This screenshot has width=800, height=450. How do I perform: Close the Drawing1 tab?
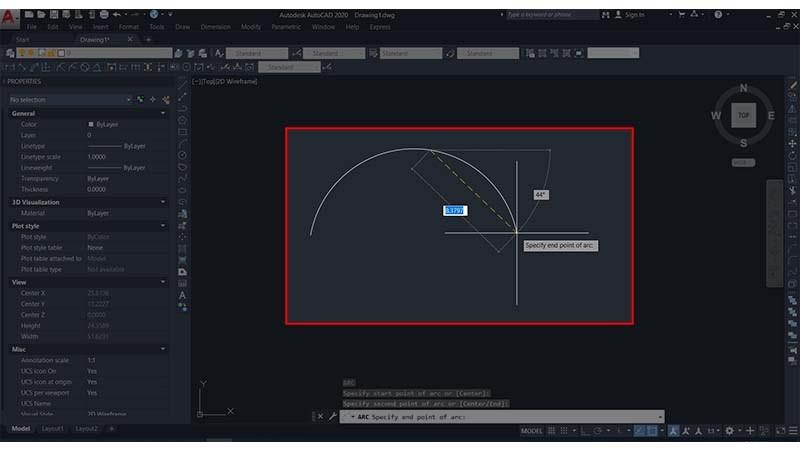point(130,39)
